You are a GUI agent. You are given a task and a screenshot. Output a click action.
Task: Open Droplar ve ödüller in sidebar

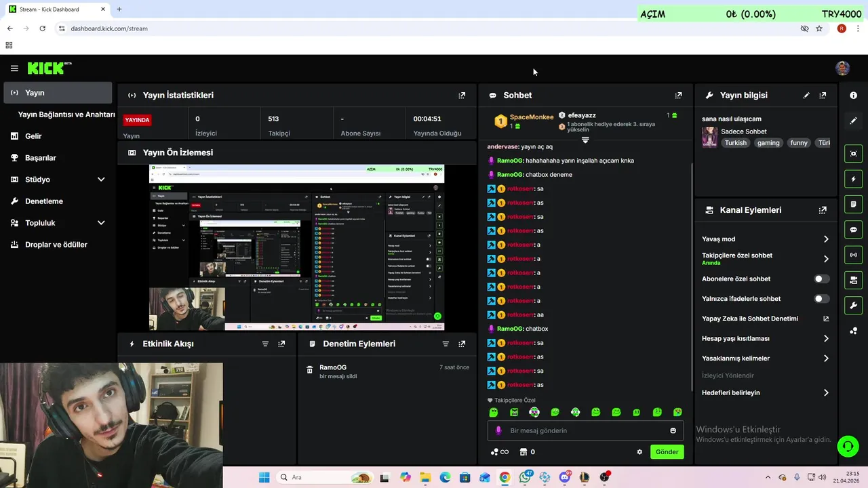point(58,245)
